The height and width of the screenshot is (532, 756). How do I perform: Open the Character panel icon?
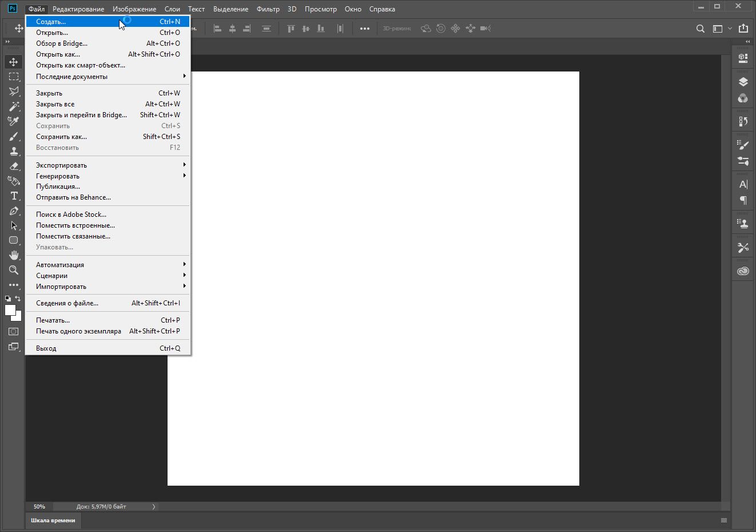743,184
